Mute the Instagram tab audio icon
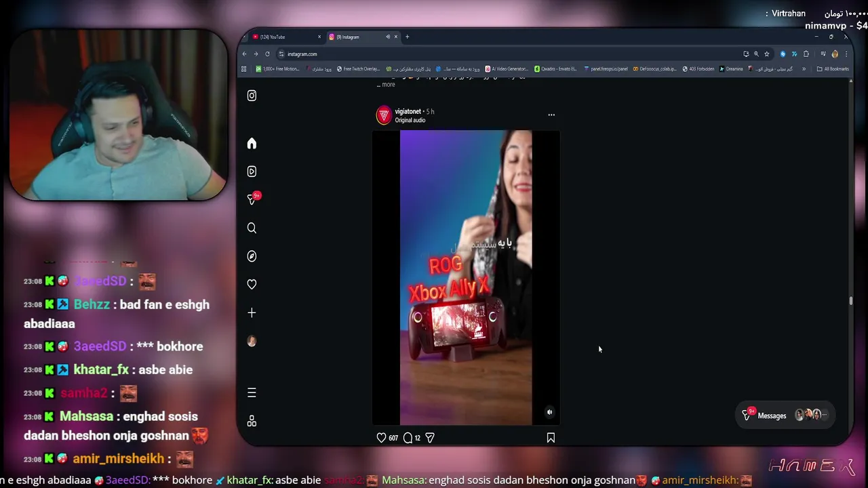The height and width of the screenshot is (488, 868). pyautogui.click(x=388, y=37)
